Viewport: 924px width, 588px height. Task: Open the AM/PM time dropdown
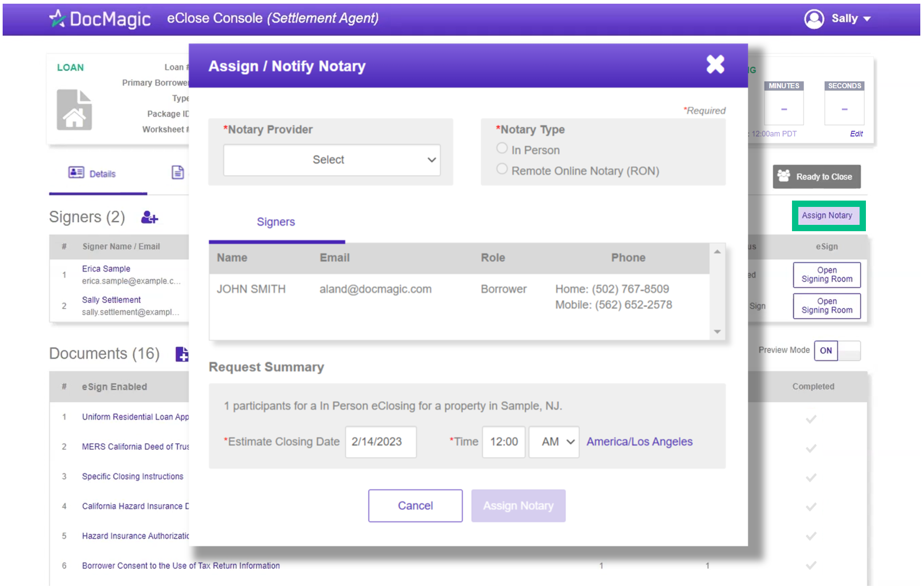pyautogui.click(x=554, y=442)
